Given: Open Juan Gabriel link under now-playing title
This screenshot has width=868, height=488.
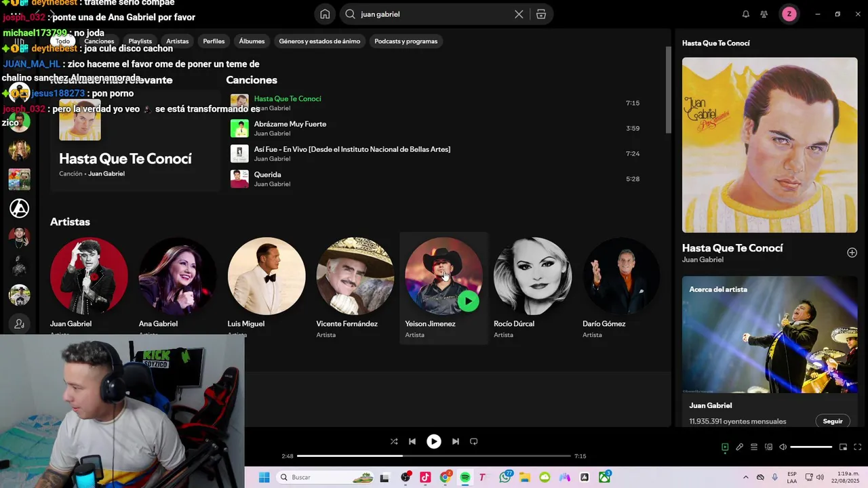Looking at the screenshot, I should pos(703,260).
